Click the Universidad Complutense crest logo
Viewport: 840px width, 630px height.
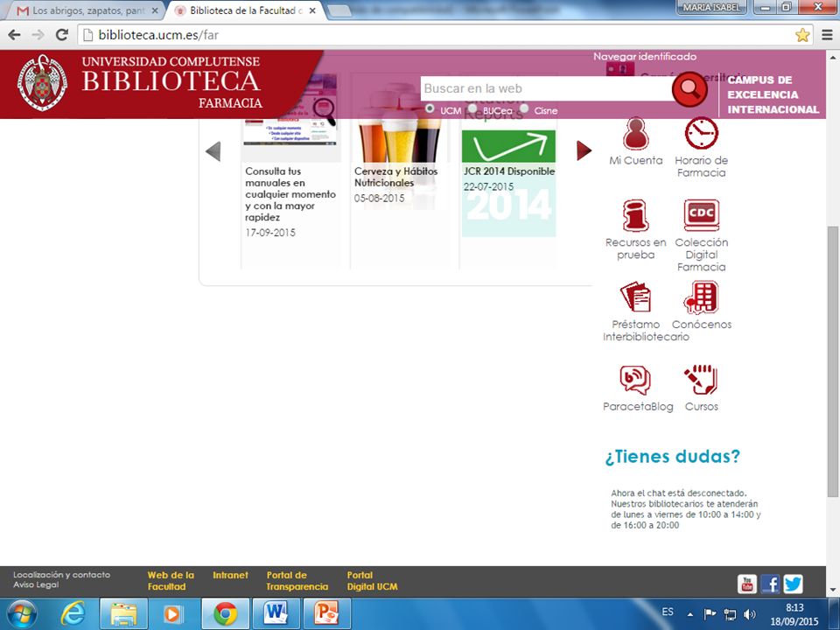point(42,82)
